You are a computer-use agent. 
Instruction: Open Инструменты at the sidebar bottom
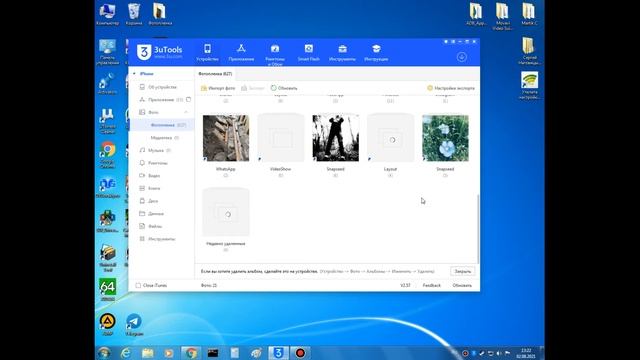162,239
